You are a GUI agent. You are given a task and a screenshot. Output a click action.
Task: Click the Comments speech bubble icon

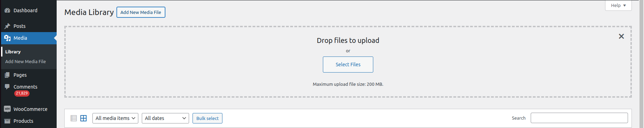(x=7, y=87)
